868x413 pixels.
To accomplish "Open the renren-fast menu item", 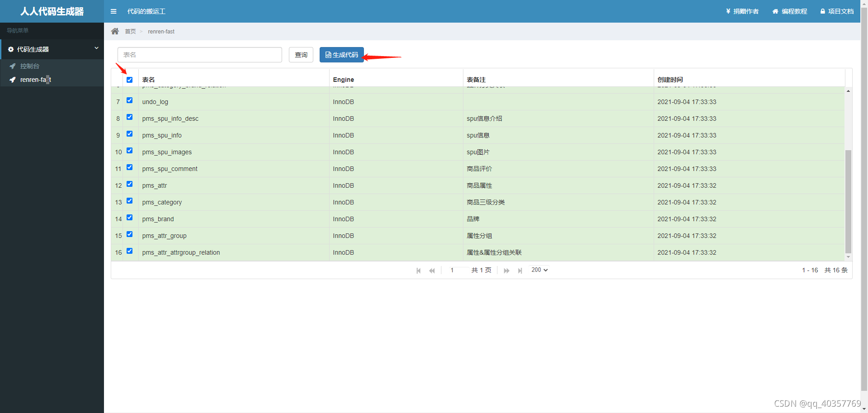I will 52,80.
